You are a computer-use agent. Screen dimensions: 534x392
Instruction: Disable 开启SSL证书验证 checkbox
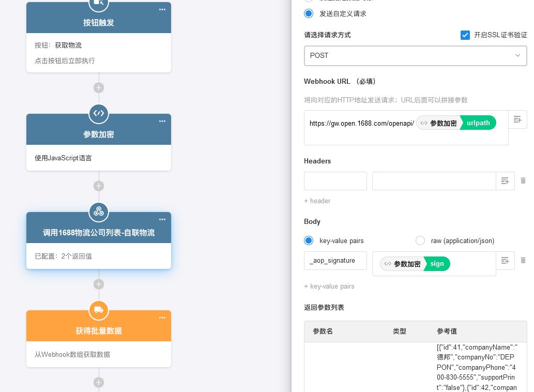[x=465, y=35]
